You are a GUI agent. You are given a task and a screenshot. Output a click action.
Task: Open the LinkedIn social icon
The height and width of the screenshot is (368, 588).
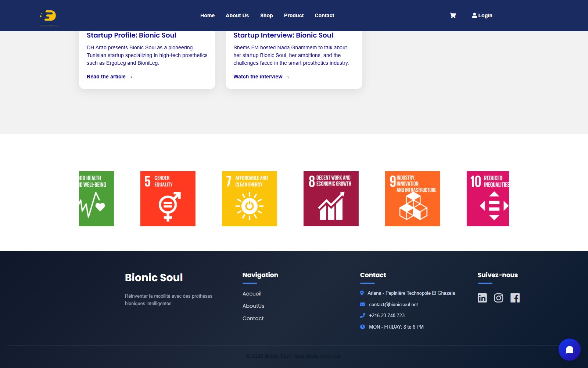pos(482,298)
